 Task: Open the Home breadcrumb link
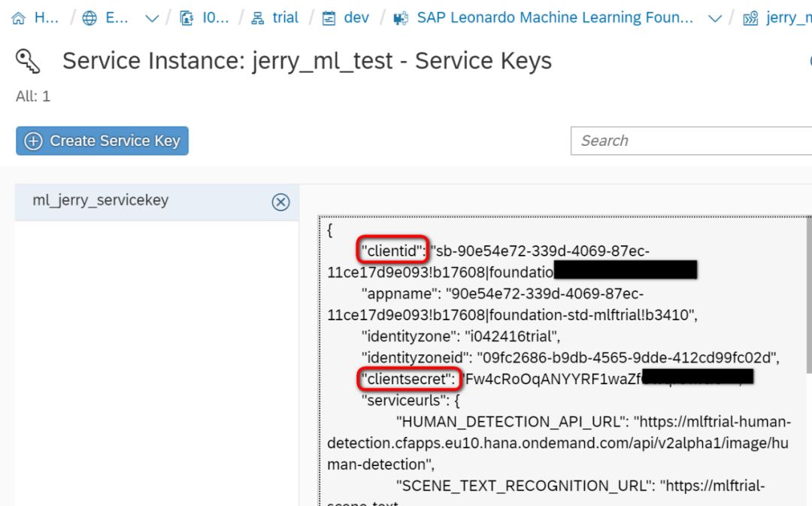(46, 17)
